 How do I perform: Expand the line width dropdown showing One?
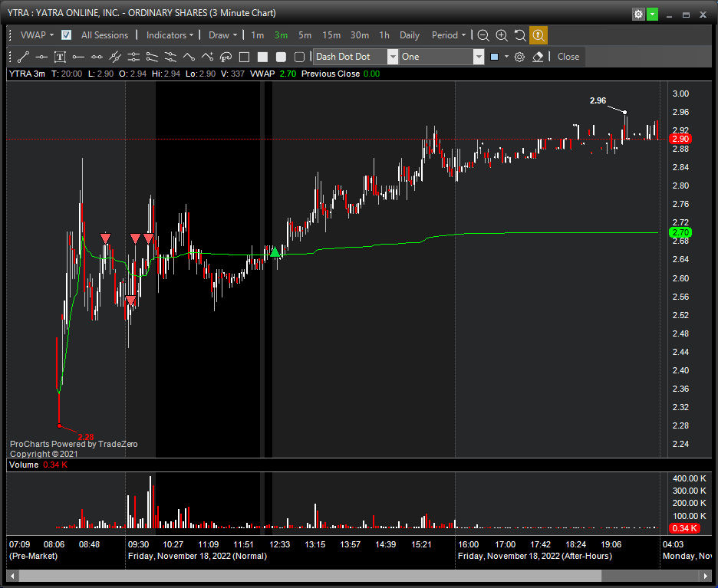tap(479, 57)
